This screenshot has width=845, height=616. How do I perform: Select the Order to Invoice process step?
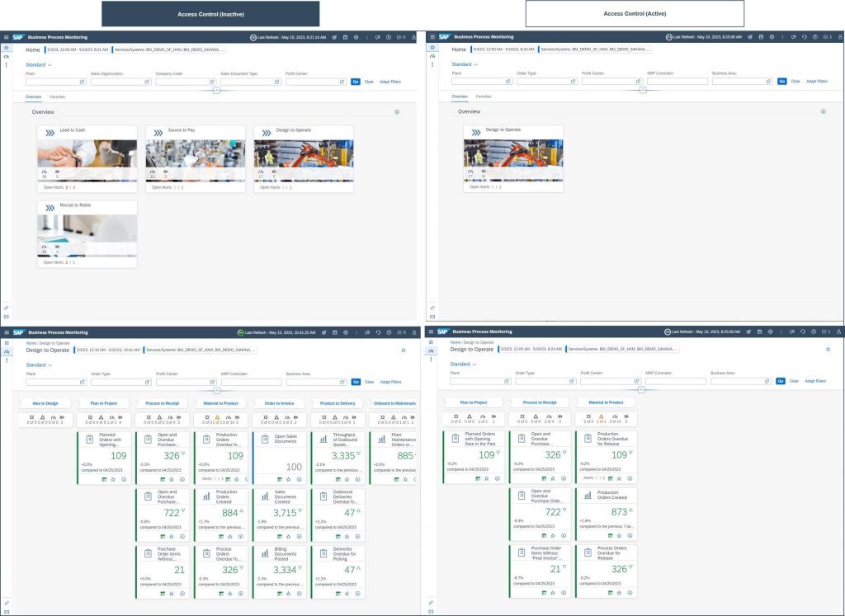coord(279,403)
